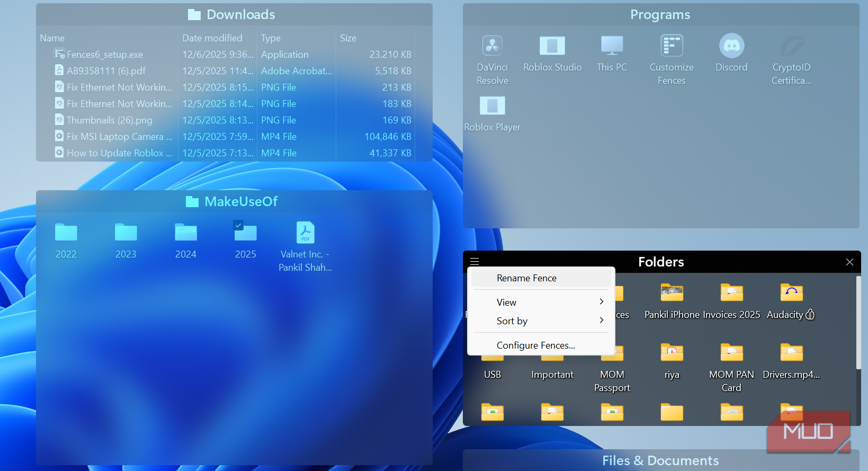The width and height of the screenshot is (868, 471).
Task: Click the 12/6/2025 9:36 date cell
Action: (x=218, y=55)
